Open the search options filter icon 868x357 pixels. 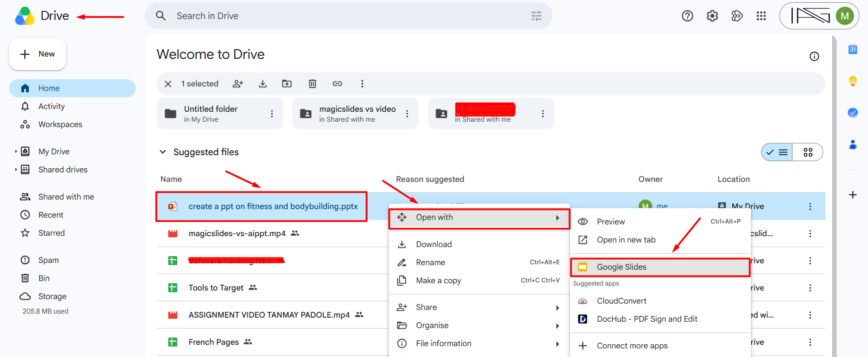[x=536, y=16]
